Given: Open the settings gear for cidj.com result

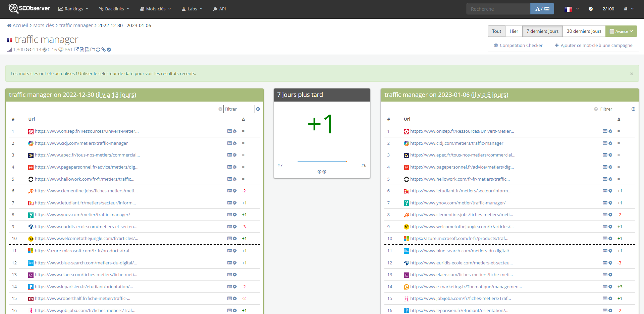Looking at the screenshot, I should 235,143.
